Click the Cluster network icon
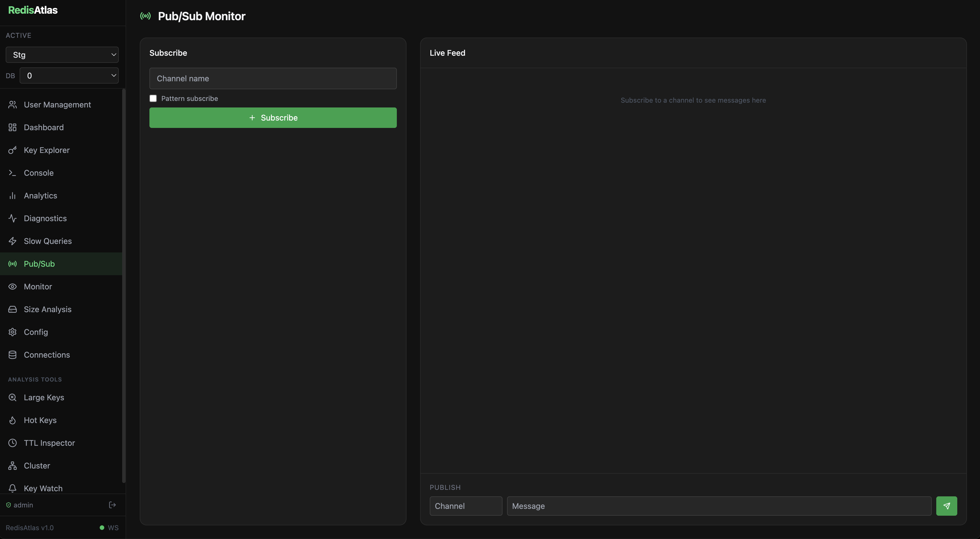Viewport: 980px width, 539px height. [x=12, y=466]
